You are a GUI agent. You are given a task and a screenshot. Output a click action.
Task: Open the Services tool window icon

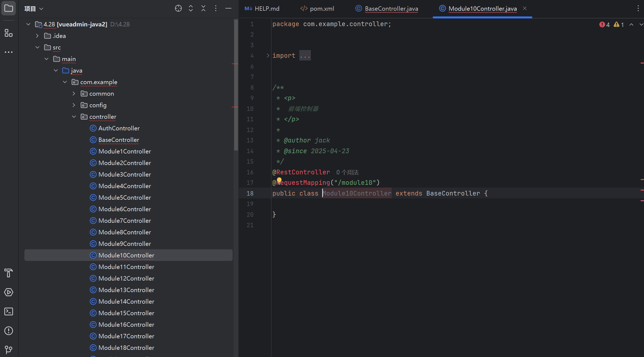[x=9, y=292]
